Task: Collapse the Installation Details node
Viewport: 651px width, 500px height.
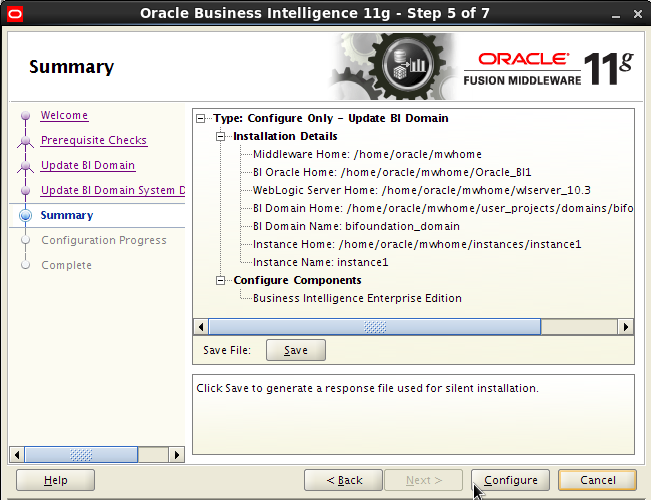Action: [x=220, y=137]
